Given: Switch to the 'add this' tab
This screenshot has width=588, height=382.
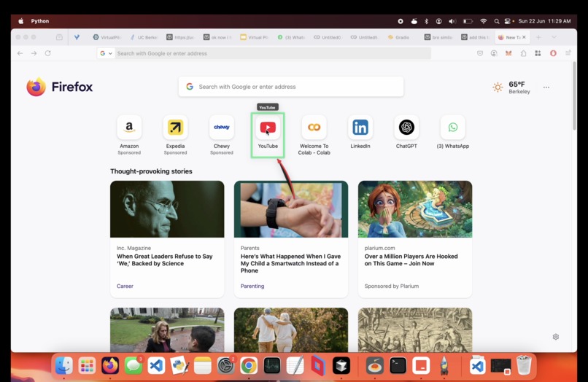Looking at the screenshot, I should point(475,37).
